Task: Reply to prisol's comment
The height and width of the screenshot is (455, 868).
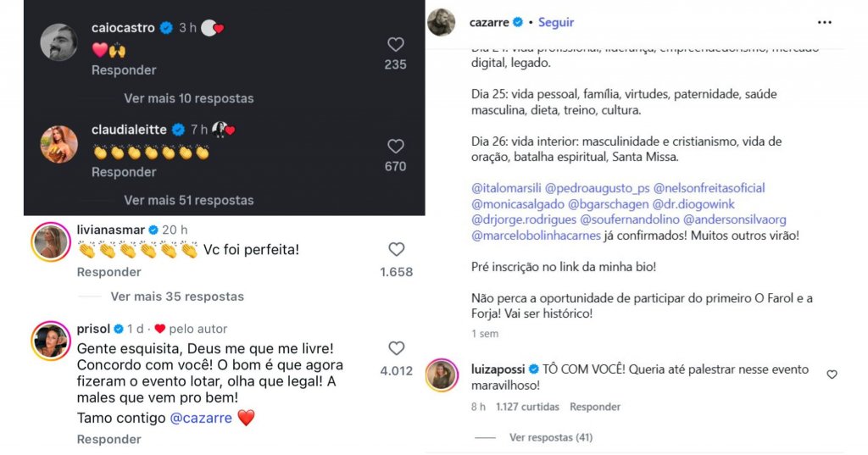Action: click(x=109, y=440)
